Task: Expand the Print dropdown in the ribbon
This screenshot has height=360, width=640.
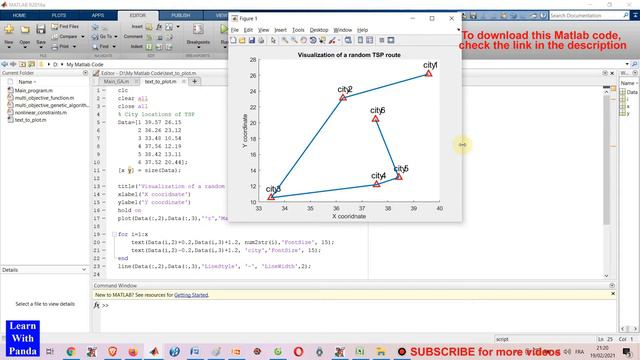Action: 74,47
